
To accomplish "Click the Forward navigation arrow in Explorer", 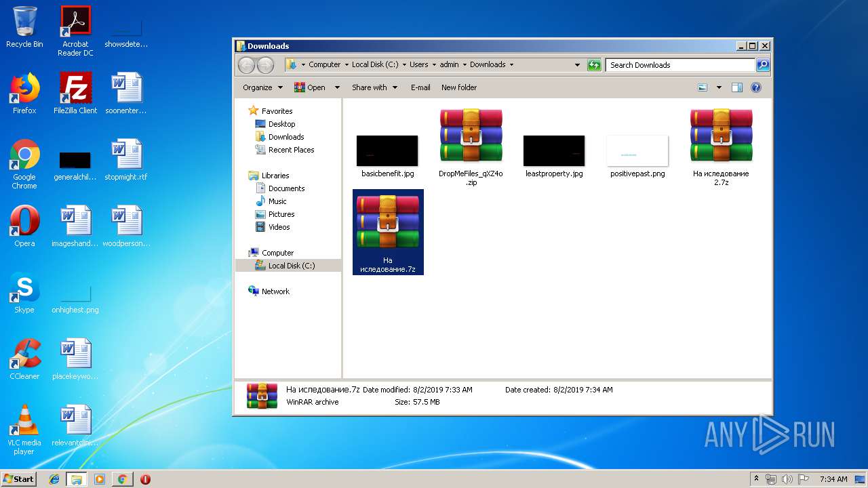I will click(x=265, y=65).
